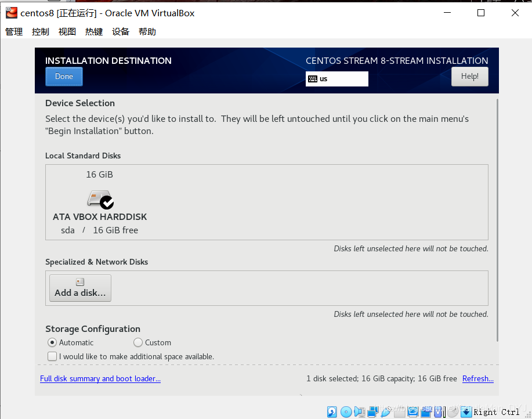Image resolution: width=532 pixels, height=419 pixels.
Task: Click the mouse integration status icon
Action: [x=453, y=412]
